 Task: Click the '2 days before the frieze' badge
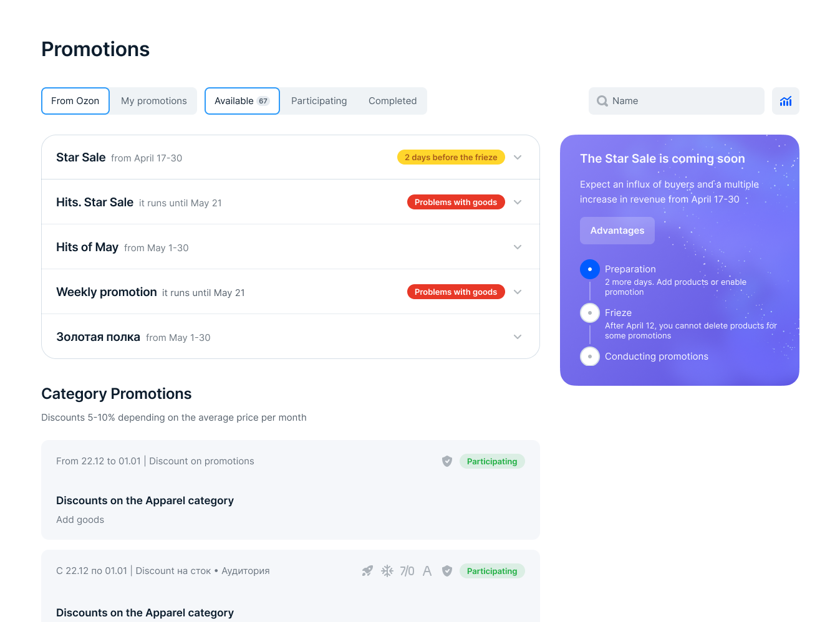[x=451, y=158]
